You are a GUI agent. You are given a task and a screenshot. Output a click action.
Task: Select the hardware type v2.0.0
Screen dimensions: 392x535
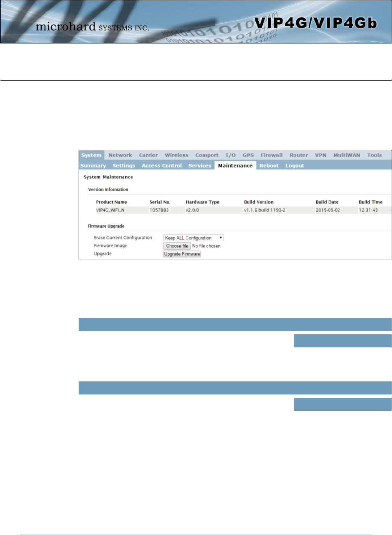coord(192,210)
